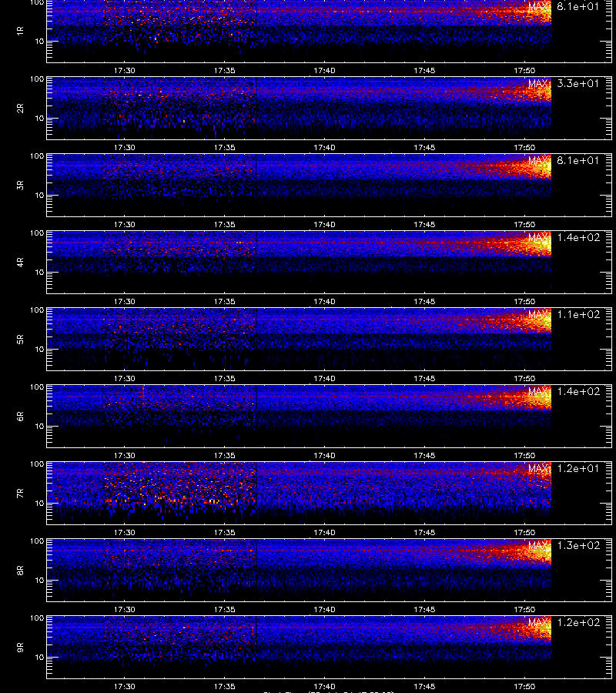Click the 7R panel axis label
616x693 pixels.
click(x=20, y=494)
